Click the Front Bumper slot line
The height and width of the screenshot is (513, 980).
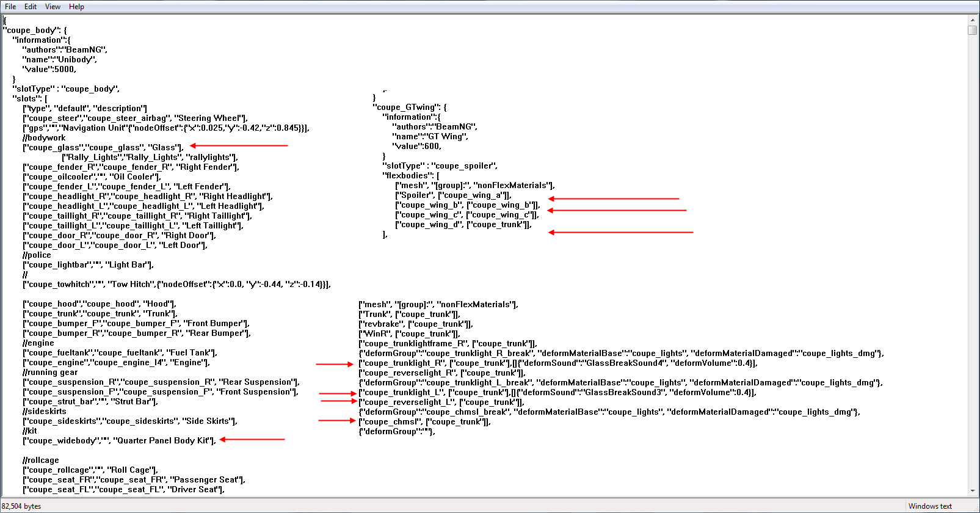(x=136, y=323)
